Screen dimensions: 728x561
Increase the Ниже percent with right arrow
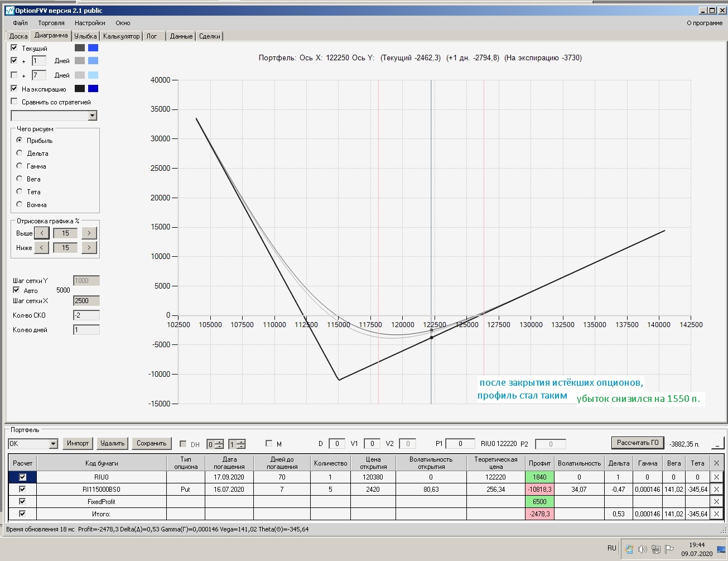point(89,247)
